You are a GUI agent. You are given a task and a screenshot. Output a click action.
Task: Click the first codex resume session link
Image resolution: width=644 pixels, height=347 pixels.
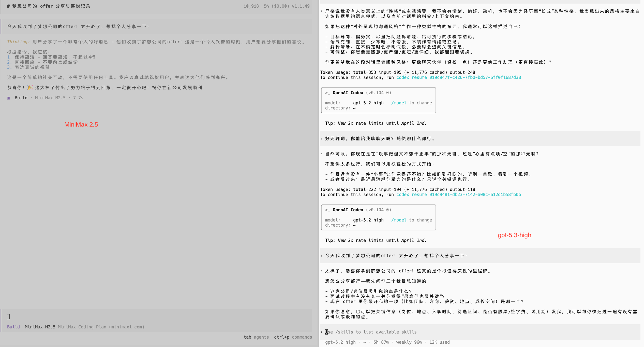point(458,77)
